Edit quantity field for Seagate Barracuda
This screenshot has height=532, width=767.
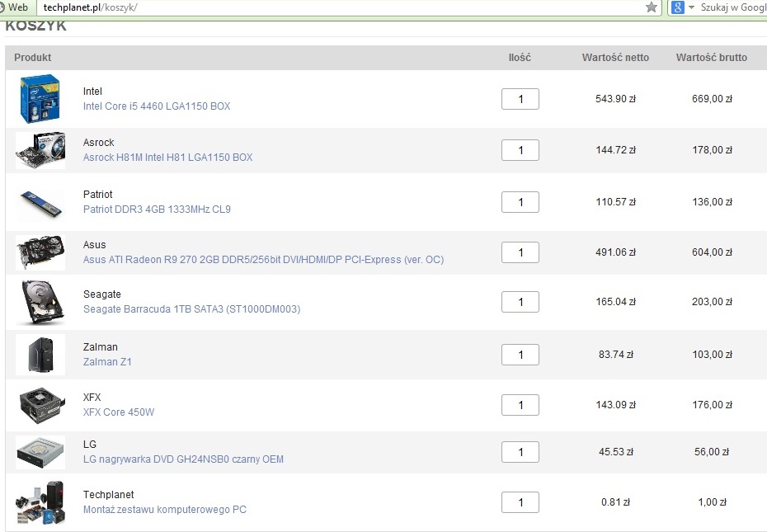click(x=520, y=302)
